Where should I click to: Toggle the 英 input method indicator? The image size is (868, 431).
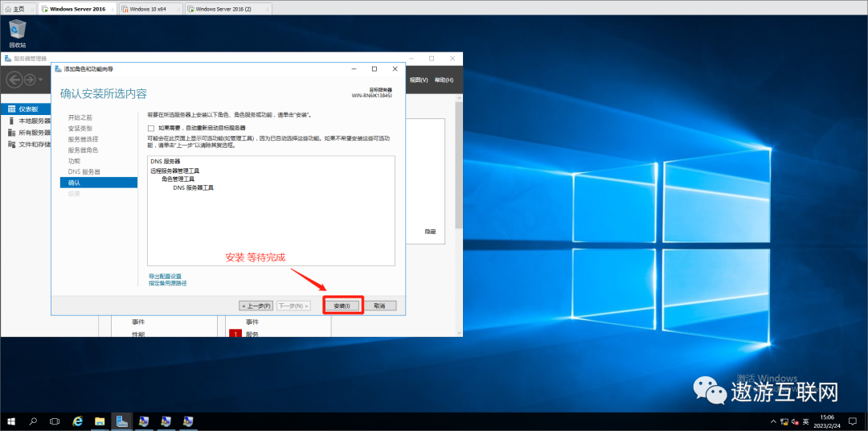[x=807, y=421]
